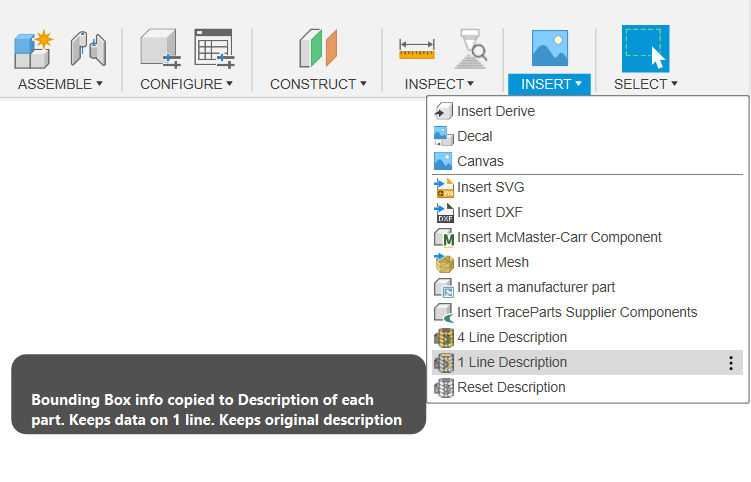Open the CONFIGURE dropdown menu
The image size is (751, 482).
186,84
